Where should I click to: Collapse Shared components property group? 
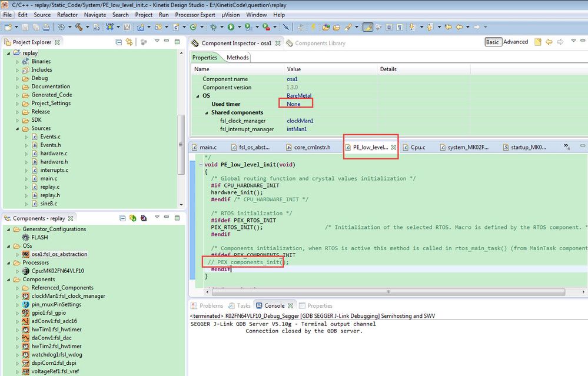click(206, 113)
